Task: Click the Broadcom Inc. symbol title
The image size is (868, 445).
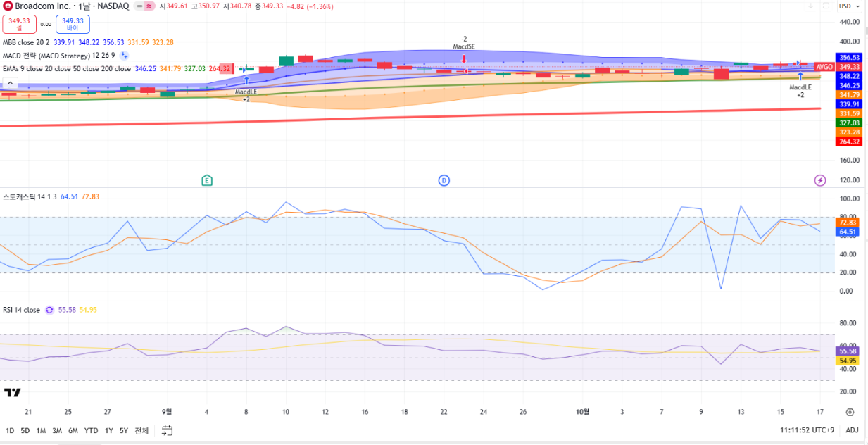Action: pos(44,6)
